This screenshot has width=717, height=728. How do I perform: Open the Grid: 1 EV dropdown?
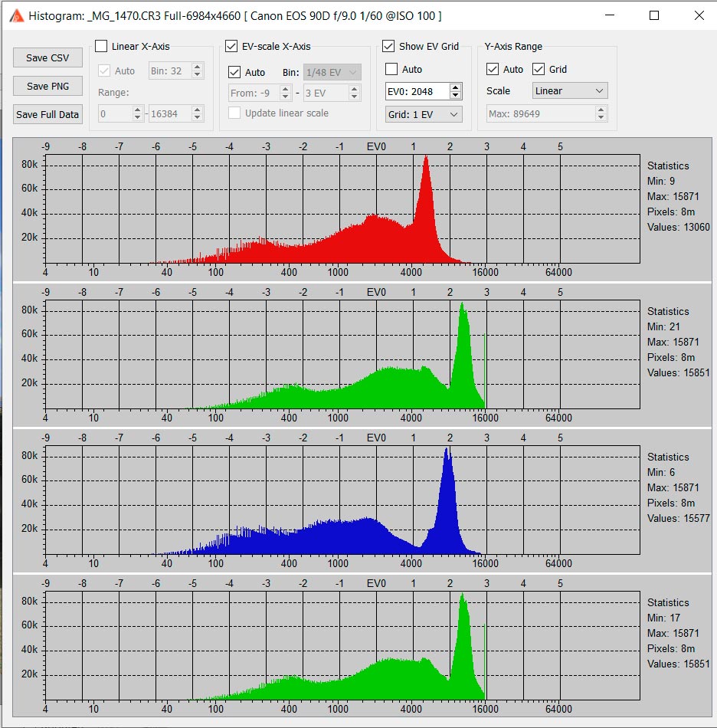[424, 114]
